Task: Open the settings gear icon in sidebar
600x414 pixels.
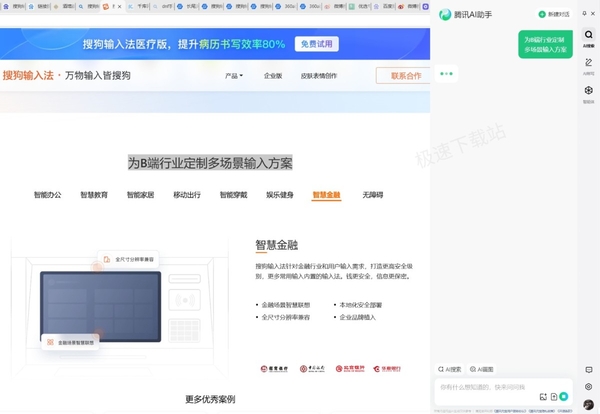Action: click(x=589, y=386)
